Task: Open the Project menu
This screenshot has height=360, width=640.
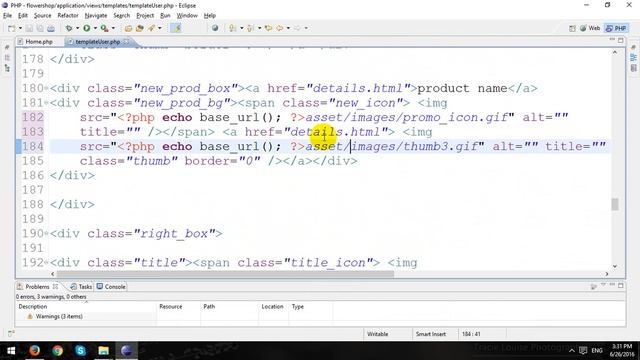Action: pos(145,16)
